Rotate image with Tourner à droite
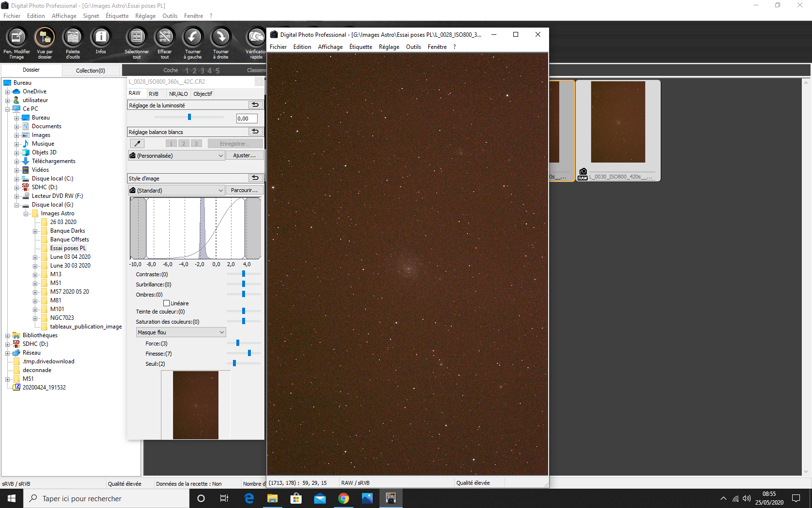This screenshot has height=508, width=812. click(221, 43)
